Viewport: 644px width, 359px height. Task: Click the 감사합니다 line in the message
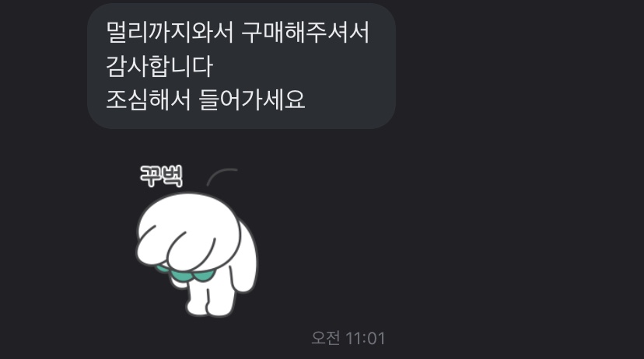pyautogui.click(x=159, y=66)
